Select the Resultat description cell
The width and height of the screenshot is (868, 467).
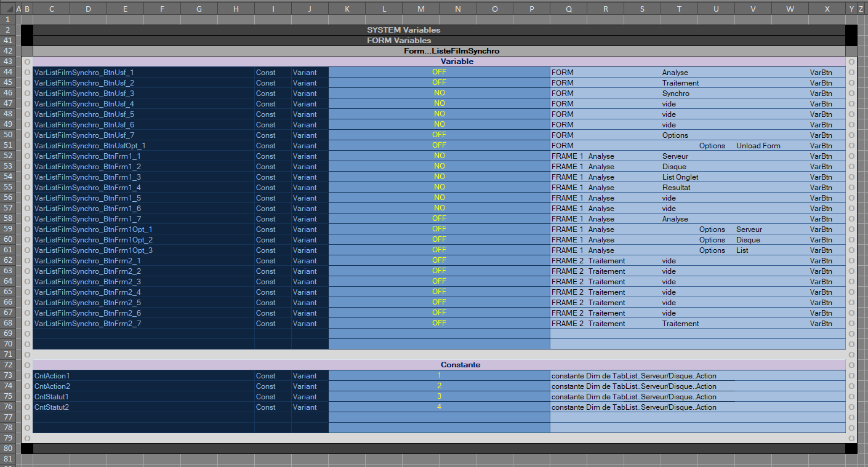pos(676,188)
